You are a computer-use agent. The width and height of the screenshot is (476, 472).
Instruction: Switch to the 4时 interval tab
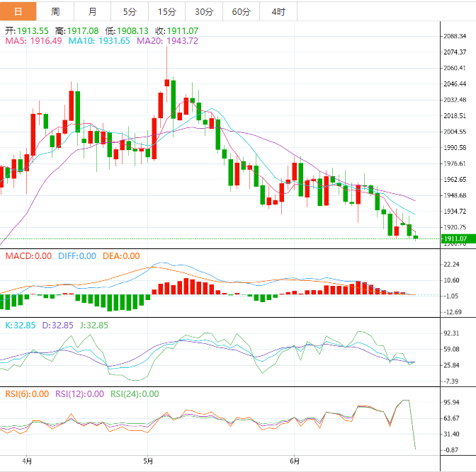click(x=278, y=11)
